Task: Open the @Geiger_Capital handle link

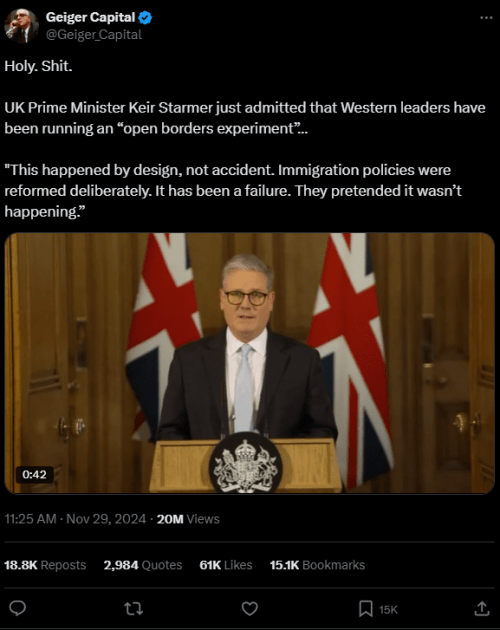Action: (94, 35)
